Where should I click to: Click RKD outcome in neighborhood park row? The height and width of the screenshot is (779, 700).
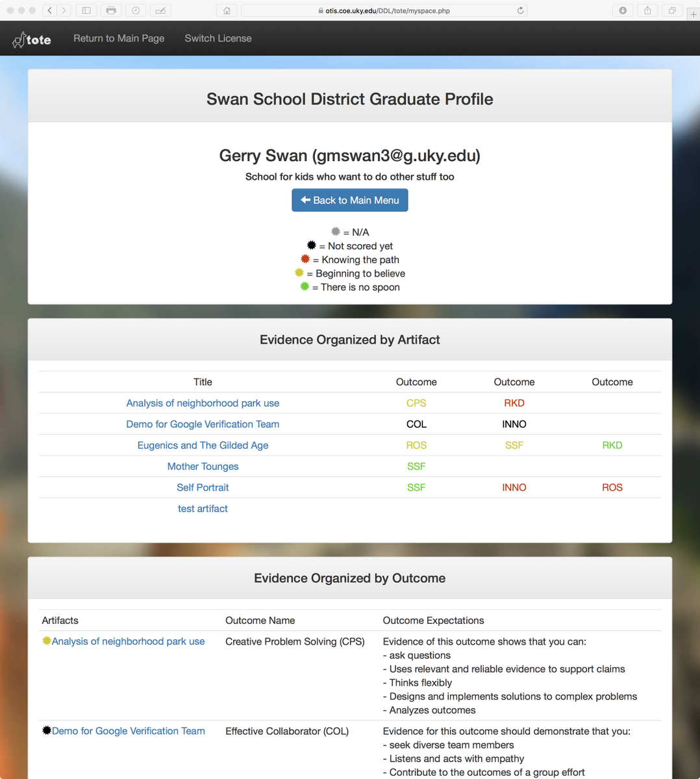(x=514, y=403)
